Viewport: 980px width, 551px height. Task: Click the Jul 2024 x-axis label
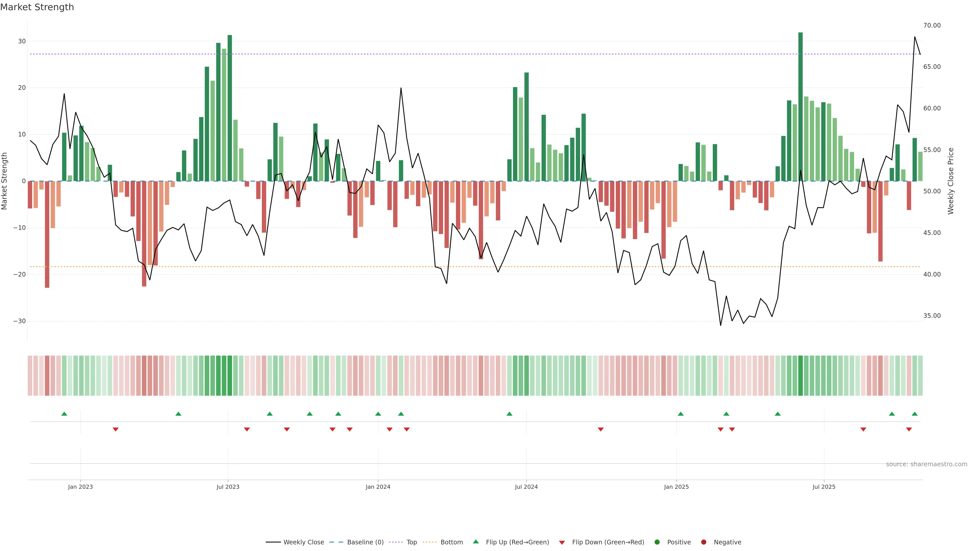pos(526,487)
